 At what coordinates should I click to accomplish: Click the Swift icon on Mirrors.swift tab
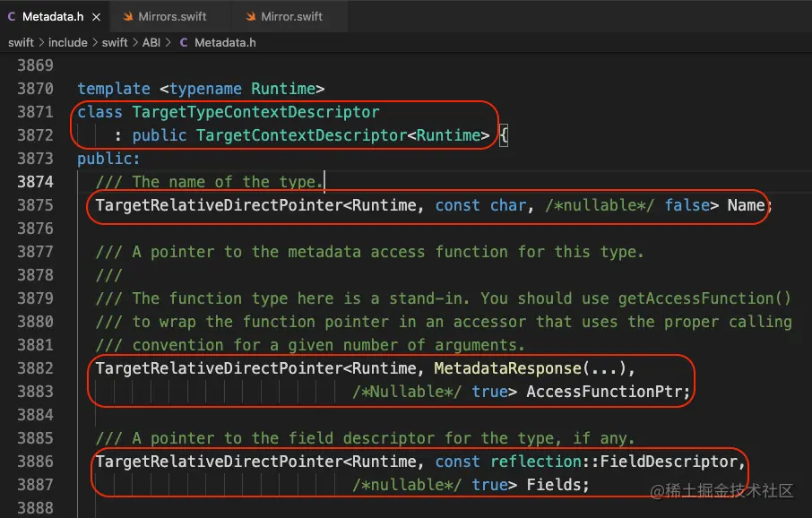[127, 16]
